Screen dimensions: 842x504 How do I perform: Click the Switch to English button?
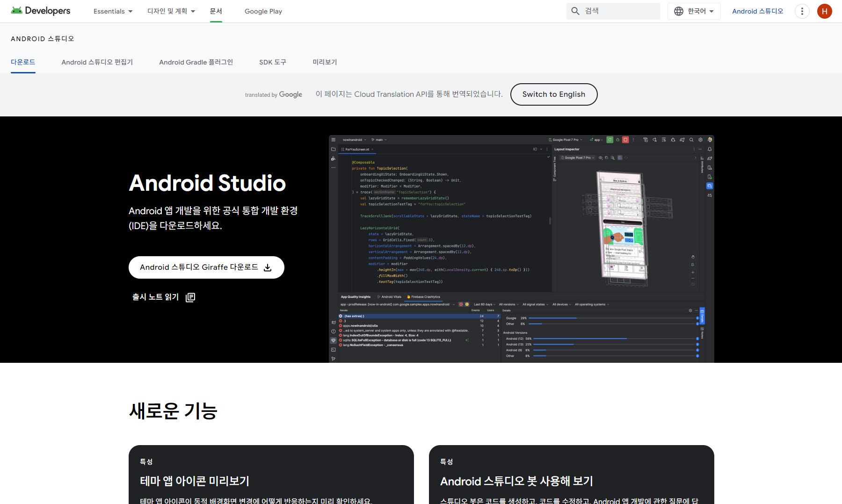tap(554, 94)
